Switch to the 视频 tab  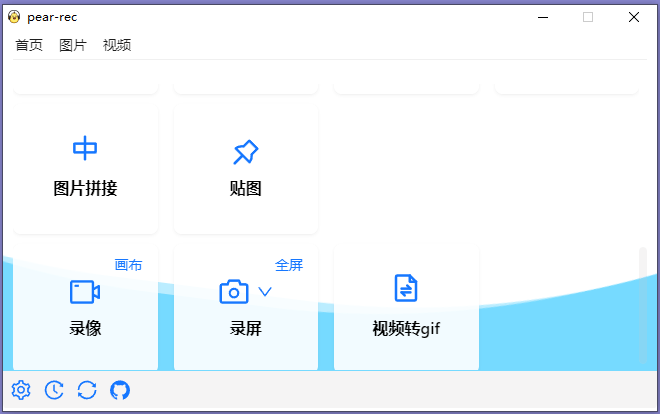[117, 45]
